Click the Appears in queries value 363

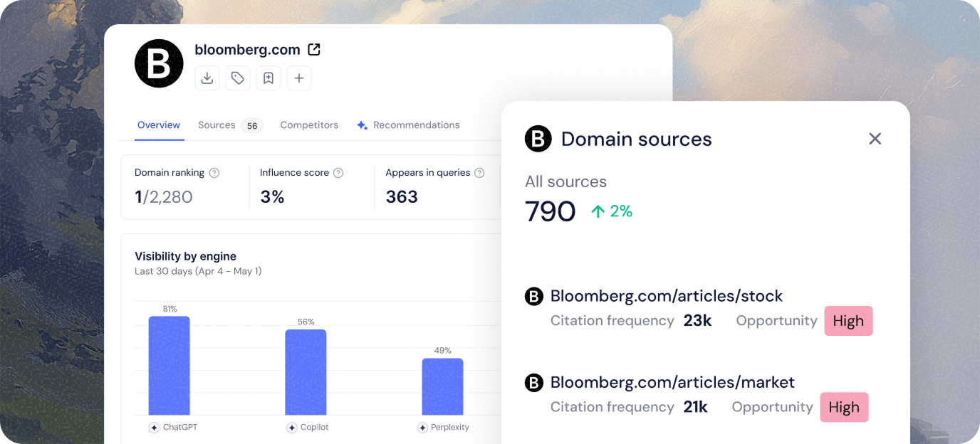(x=402, y=197)
